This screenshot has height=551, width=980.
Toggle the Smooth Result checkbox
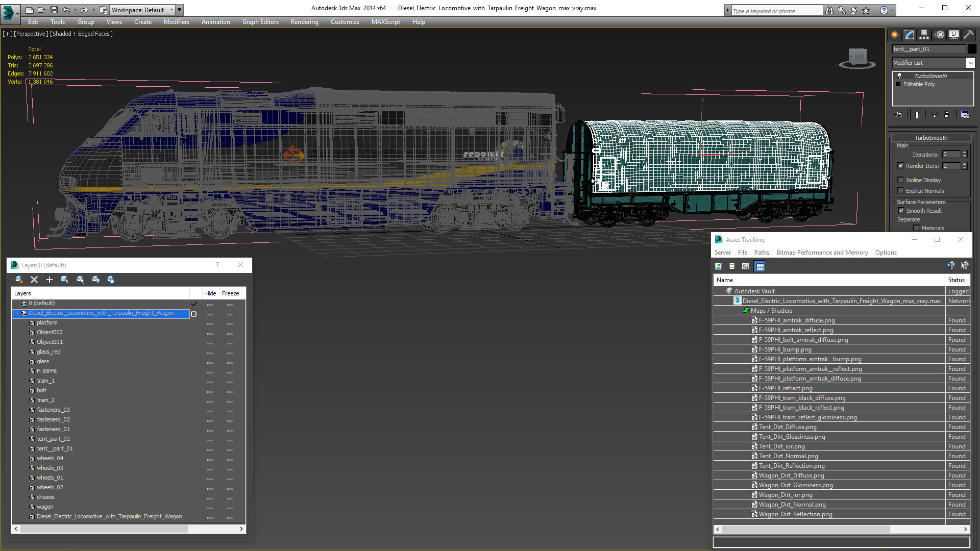click(x=901, y=211)
